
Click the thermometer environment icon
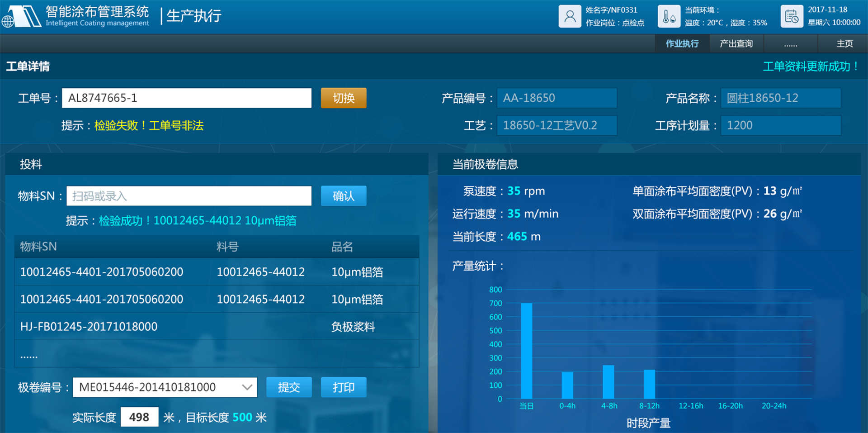pyautogui.click(x=669, y=17)
